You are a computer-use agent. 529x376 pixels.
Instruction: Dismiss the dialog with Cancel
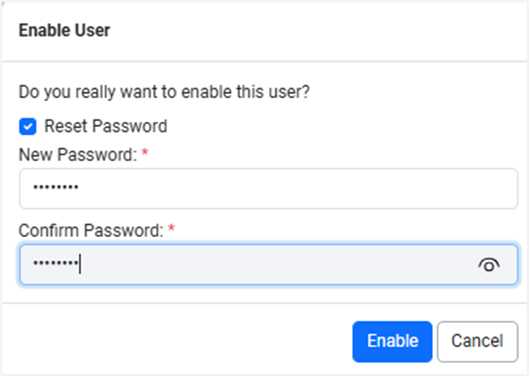coord(477,341)
